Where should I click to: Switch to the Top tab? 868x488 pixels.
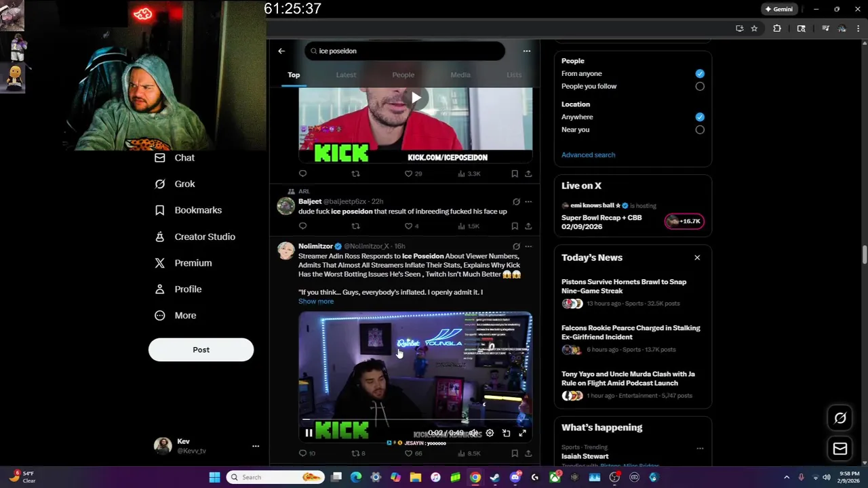[x=294, y=75]
